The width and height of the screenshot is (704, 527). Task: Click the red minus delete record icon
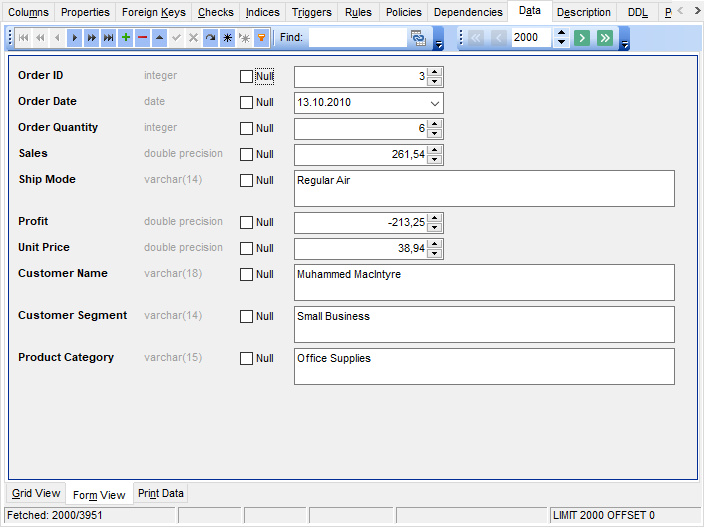tap(142, 38)
